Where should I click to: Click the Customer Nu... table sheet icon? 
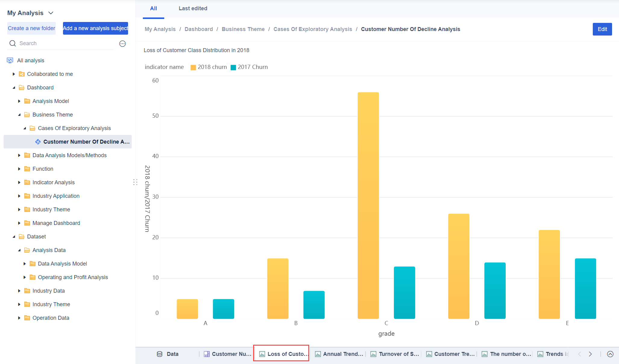(x=206, y=354)
